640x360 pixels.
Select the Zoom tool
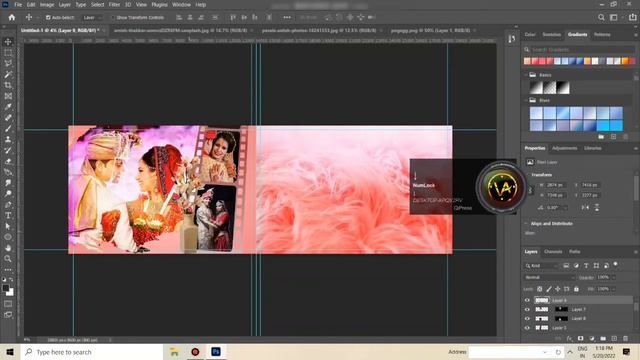tap(8, 258)
